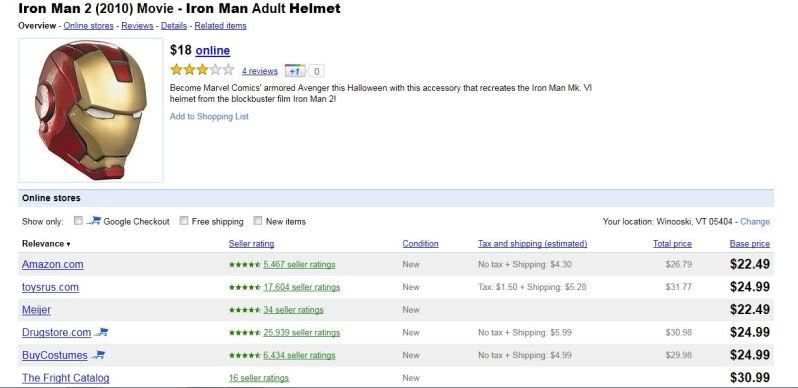Open the Related items section tab
The height and width of the screenshot is (388, 798).
coord(220,25)
